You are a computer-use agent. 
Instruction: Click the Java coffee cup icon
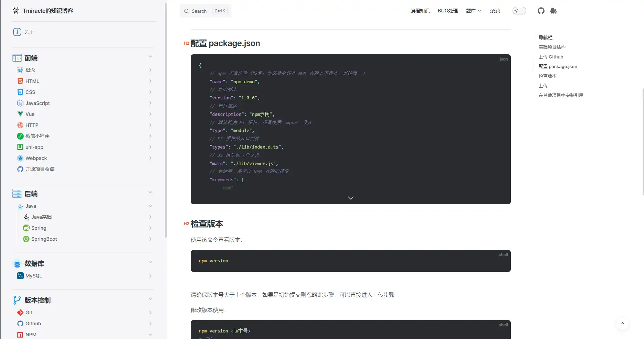click(x=20, y=206)
